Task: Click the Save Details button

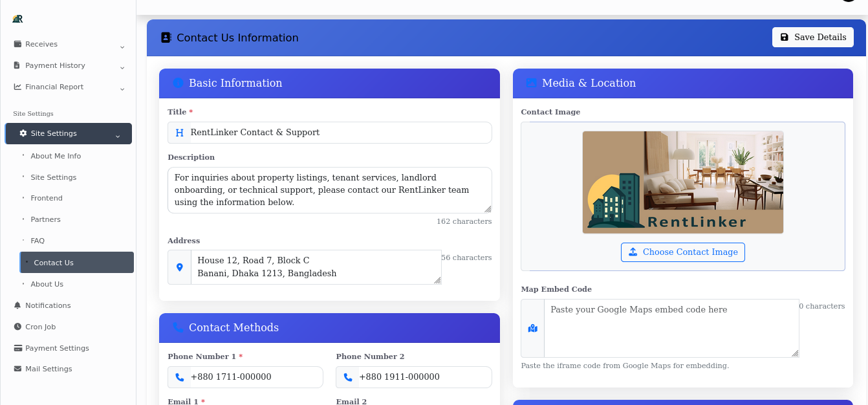Action: 812,37
